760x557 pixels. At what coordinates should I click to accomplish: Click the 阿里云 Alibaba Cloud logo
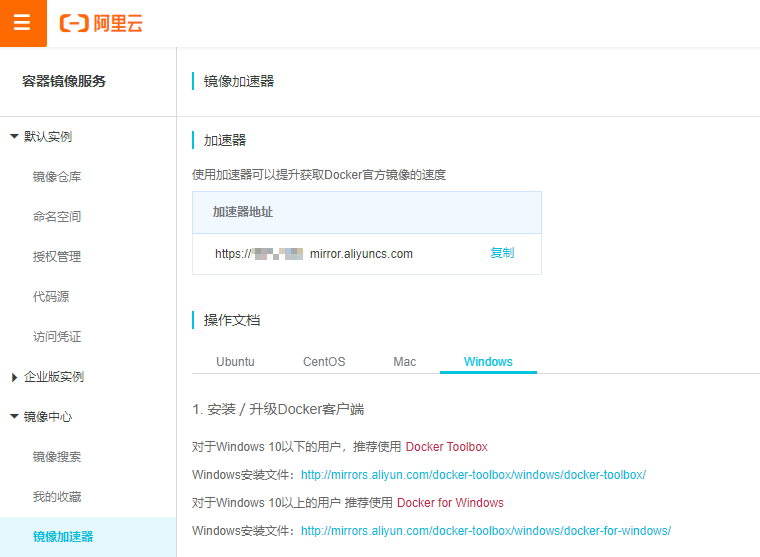point(101,23)
